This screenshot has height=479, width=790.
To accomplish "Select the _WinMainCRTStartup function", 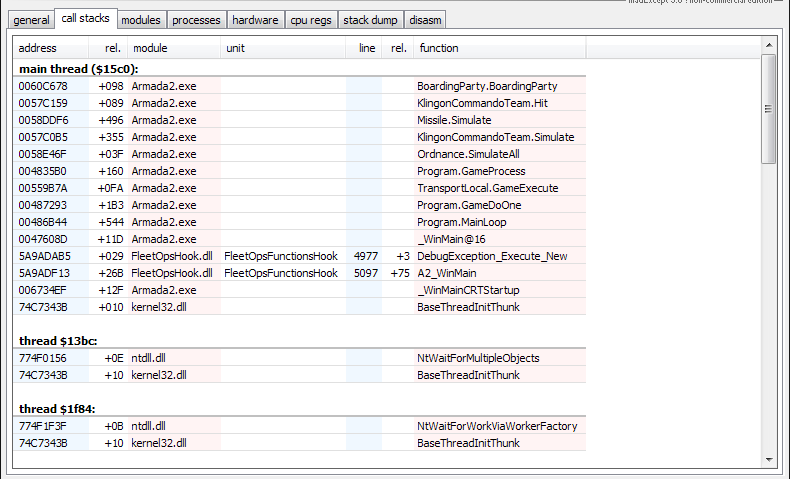I will [468, 291].
